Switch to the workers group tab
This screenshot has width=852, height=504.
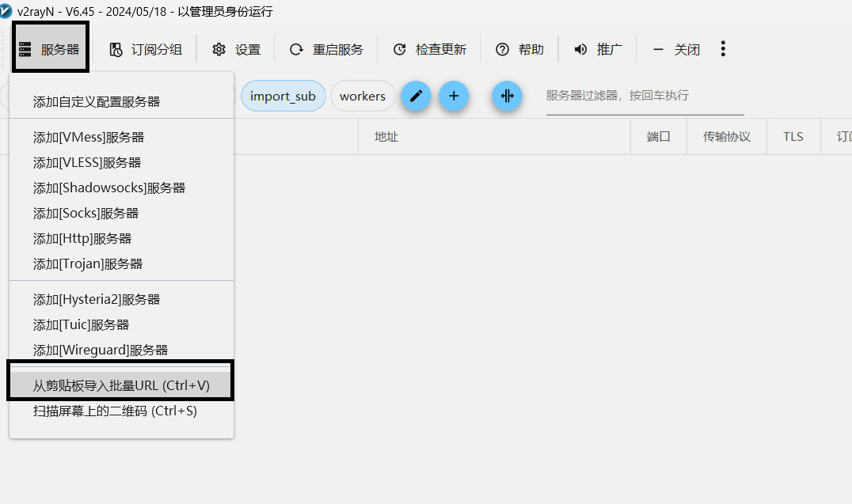(x=363, y=97)
